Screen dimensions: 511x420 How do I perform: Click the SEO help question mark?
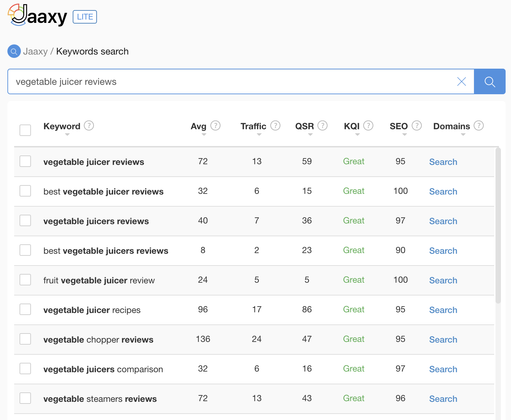pyautogui.click(x=417, y=126)
